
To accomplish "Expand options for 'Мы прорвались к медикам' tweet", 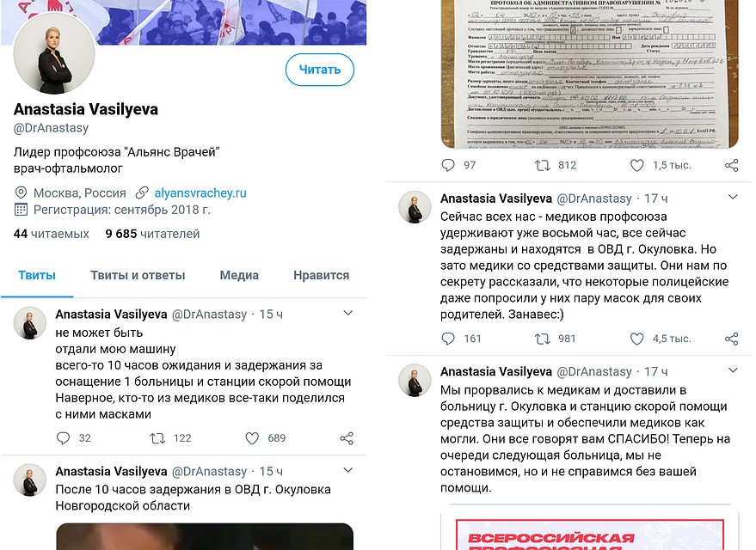I will tap(733, 370).
